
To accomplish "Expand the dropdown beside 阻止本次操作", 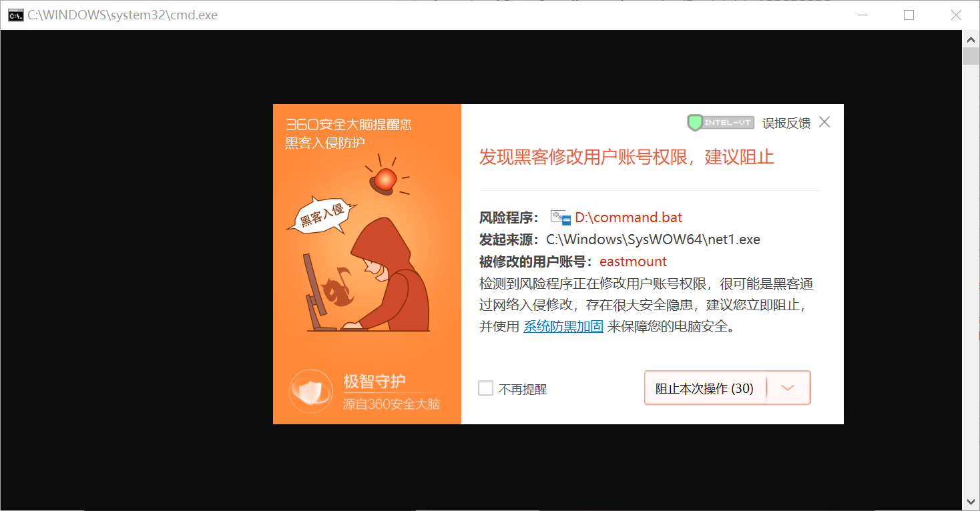I will click(x=788, y=388).
